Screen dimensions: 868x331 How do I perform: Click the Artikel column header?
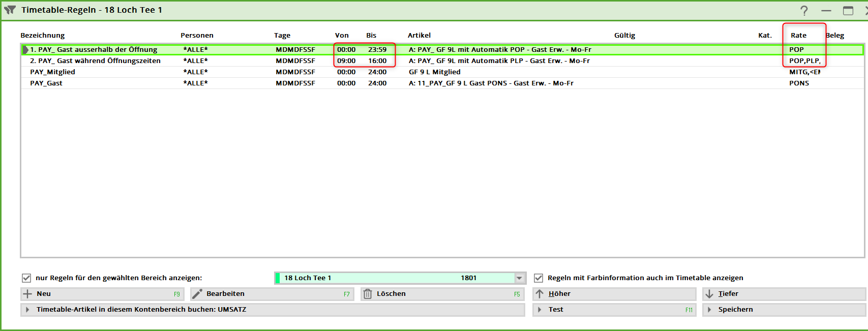point(419,36)
